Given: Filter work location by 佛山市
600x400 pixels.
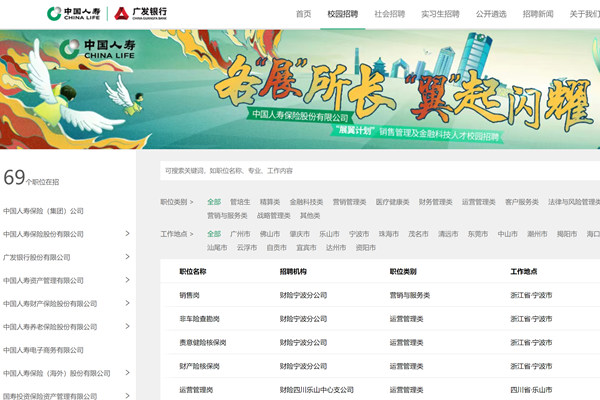Looking at the screenshot, I should 270,234.
